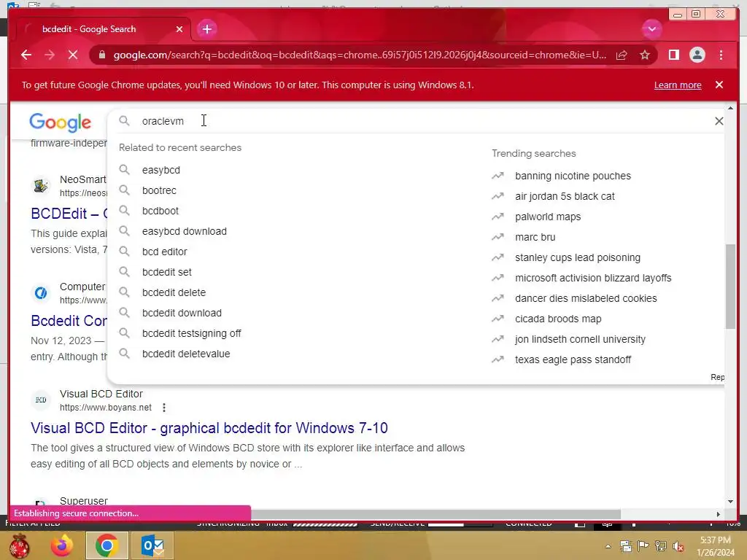Open the BCDEdit NeoSmart result title
Image resolution: width=747 pixels, height=560 pixels.
(x=69, y=214)
